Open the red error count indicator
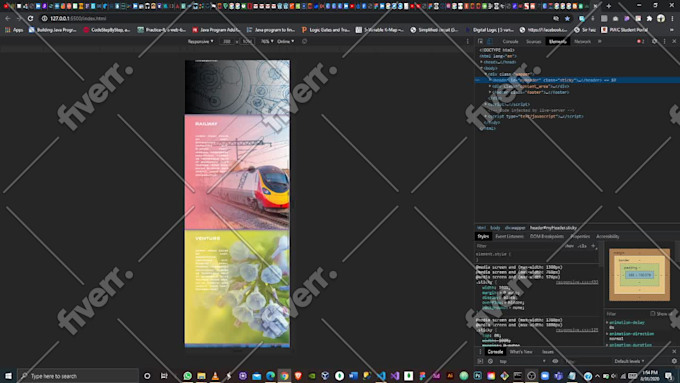 641,42
